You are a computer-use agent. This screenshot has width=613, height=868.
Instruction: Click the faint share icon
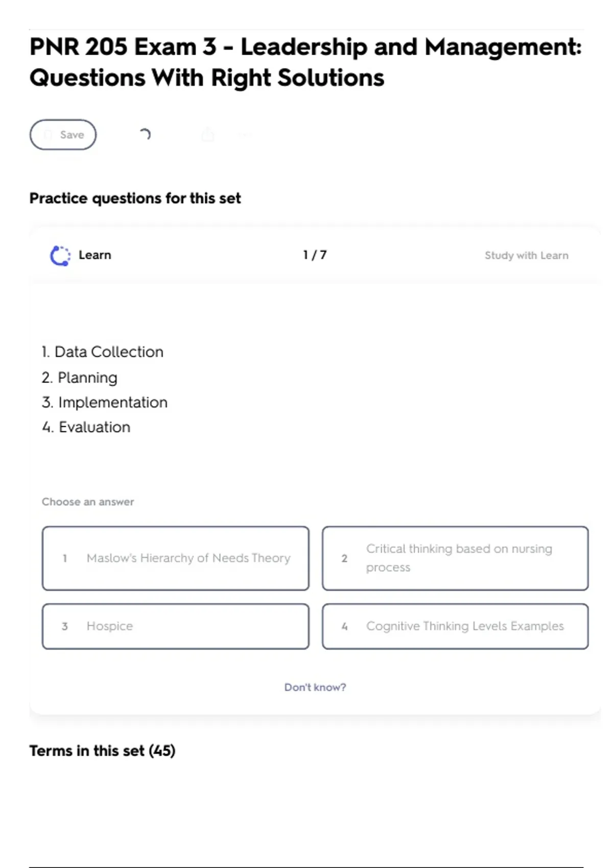pos(208,135)
